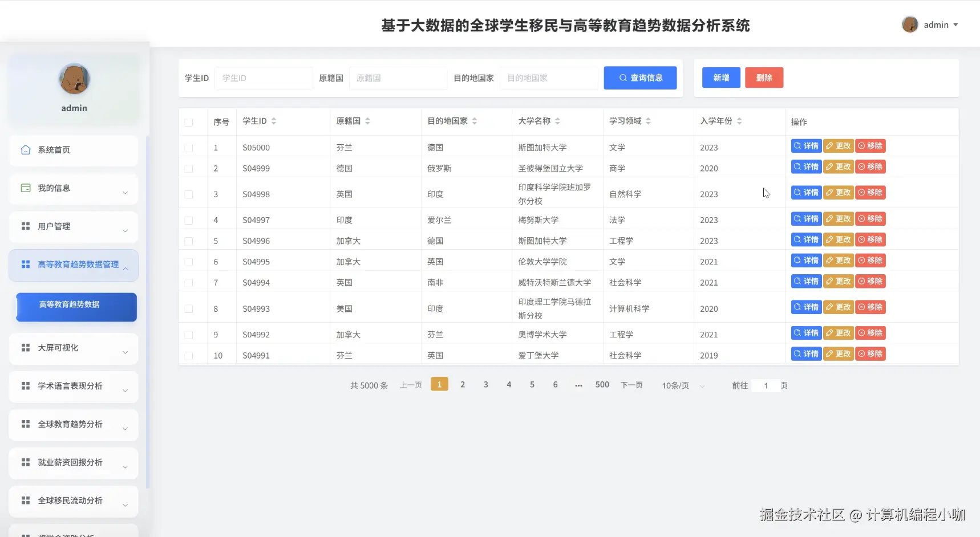Click the admin avatar image at top right
The height and width of the screenshot is (537, 980).
(x=911, y=24)
